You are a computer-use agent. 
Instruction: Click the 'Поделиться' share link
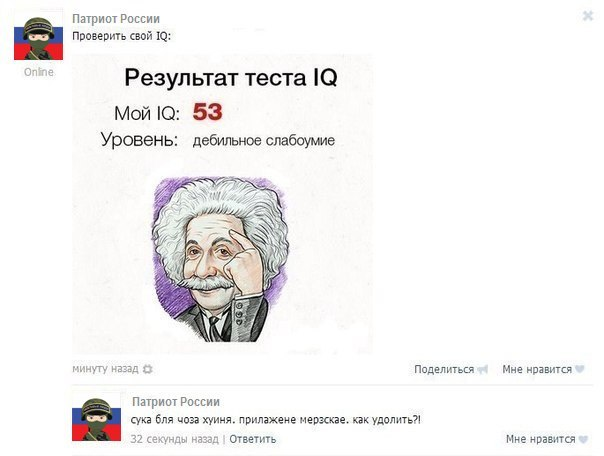click(x=444, y=369)
